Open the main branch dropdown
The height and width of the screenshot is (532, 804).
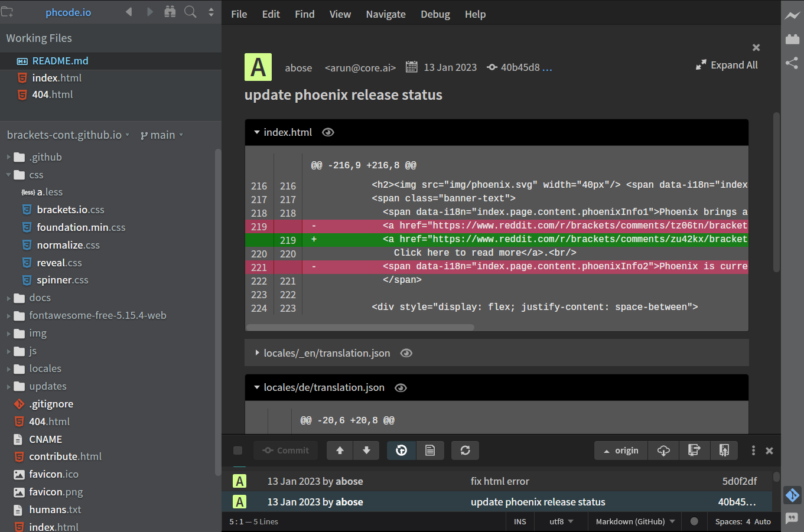pos(162,135)
